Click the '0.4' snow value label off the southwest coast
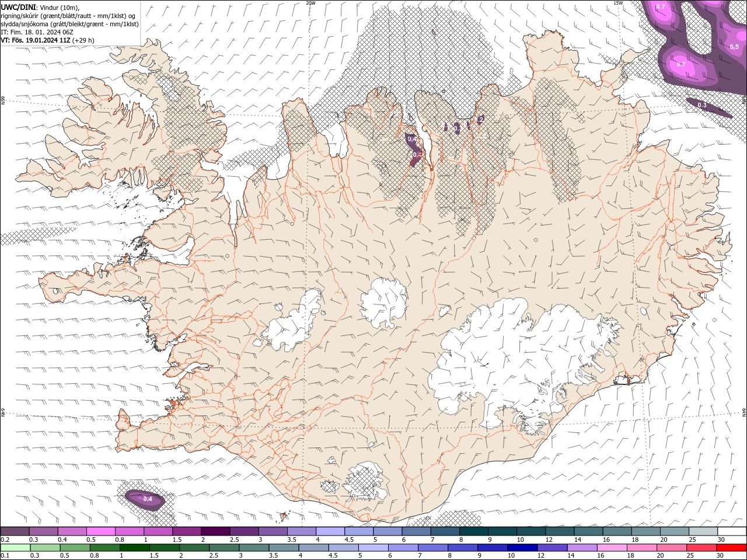Image resolution: width=747 pixels, height=560 pixels. 148,499
